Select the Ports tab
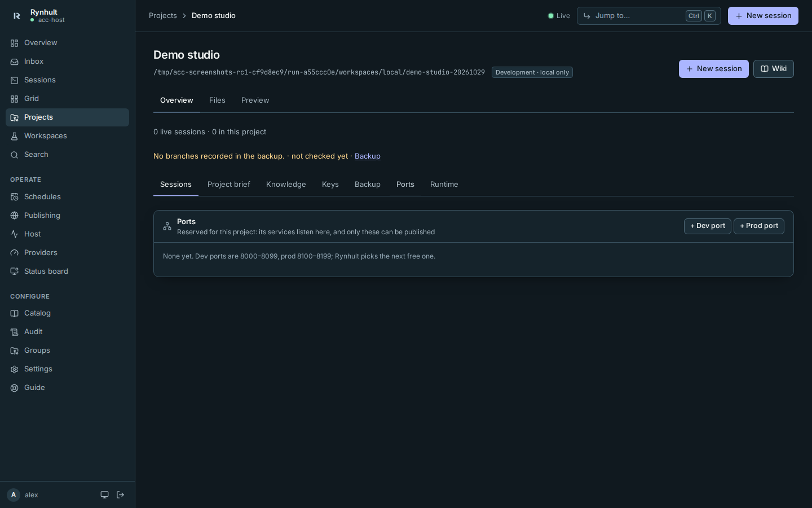The width and height of the screenshot is (812, 508). 405,185
